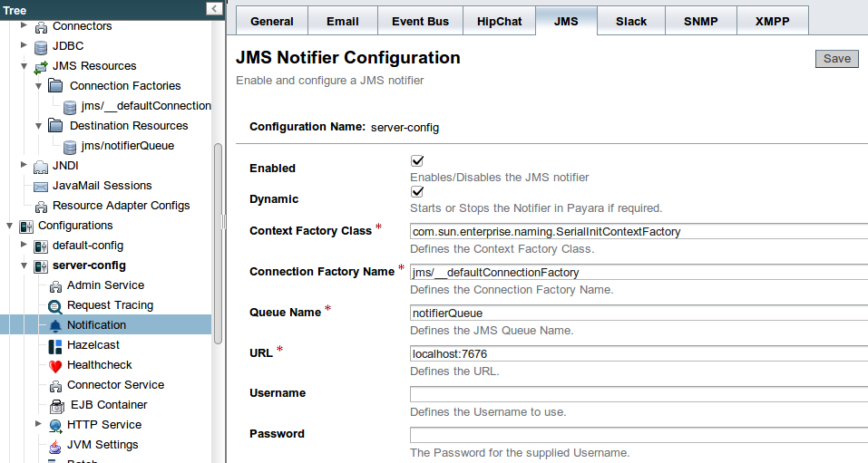
Task: Collapse the JMS Resources node
Action: point(24,66)
